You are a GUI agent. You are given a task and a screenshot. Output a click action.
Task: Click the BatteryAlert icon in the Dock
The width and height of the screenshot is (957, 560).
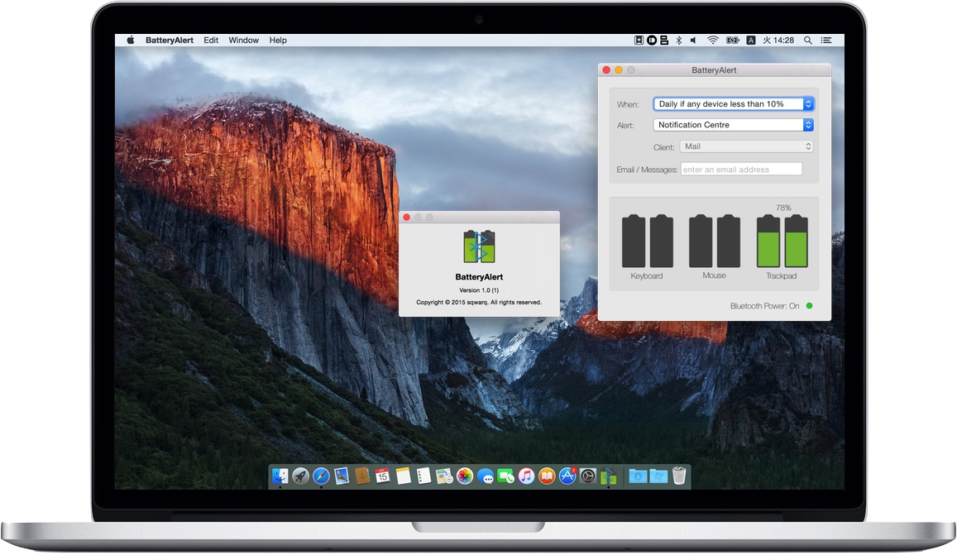click(x=609, y=476)
